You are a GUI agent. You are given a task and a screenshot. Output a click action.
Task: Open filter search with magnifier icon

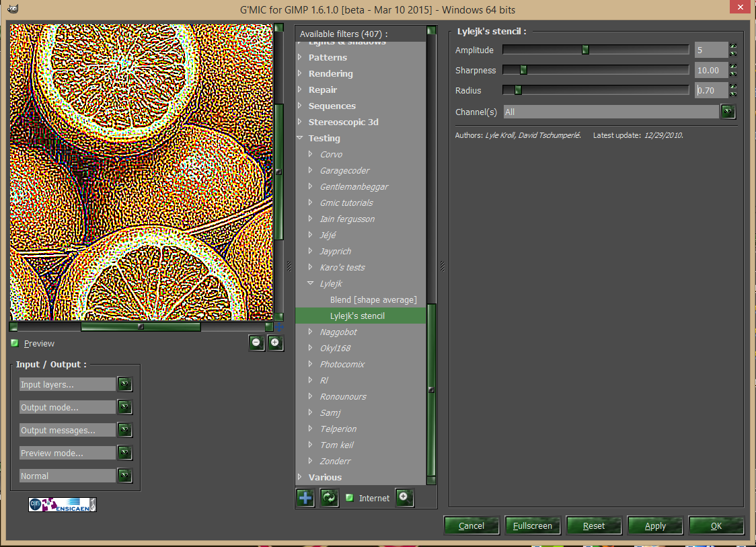pyautogui.click(x=404, y=498)
